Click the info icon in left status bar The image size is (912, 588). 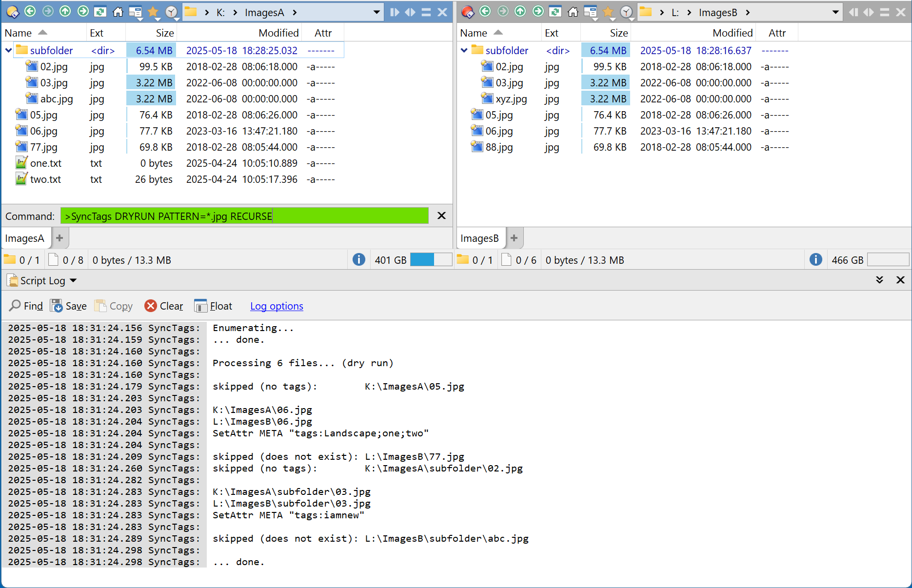(359, 260)
